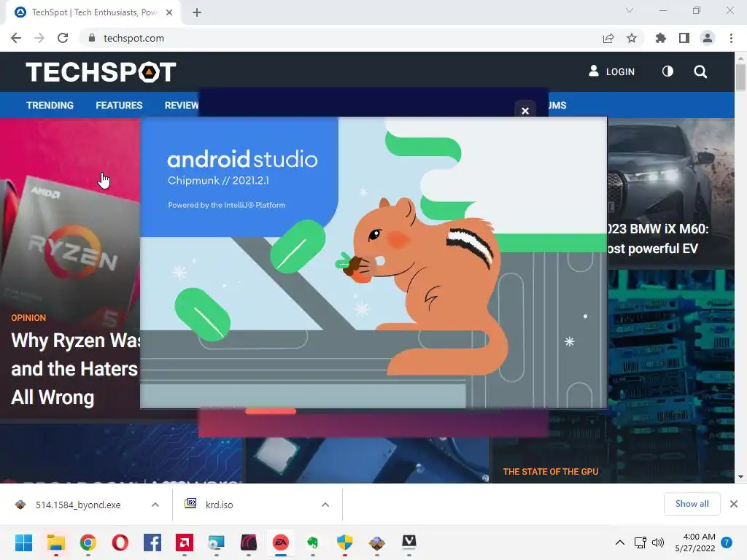Bookmark this page with the star icon

[x=632, y=38]
